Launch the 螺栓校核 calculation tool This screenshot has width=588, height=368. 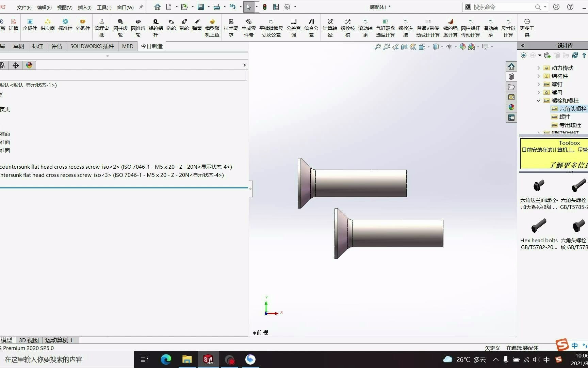click(x=347, y=27)
